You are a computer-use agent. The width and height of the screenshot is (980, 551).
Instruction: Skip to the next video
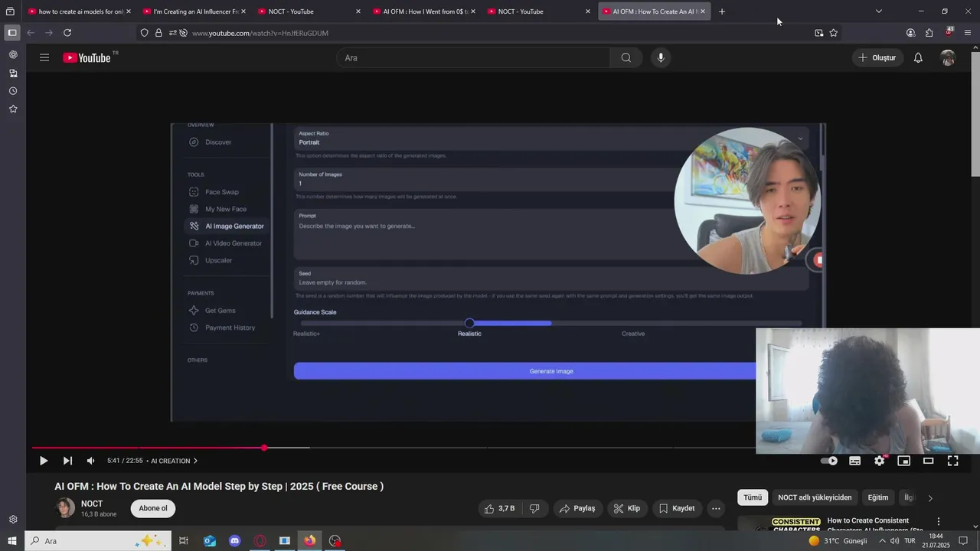coord(67,461)
